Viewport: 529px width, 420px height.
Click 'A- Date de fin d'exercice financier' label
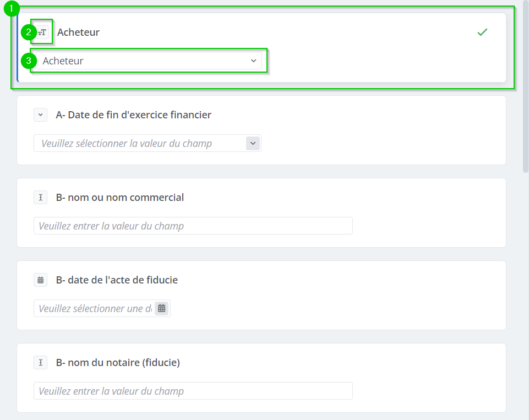click(133, 115)
